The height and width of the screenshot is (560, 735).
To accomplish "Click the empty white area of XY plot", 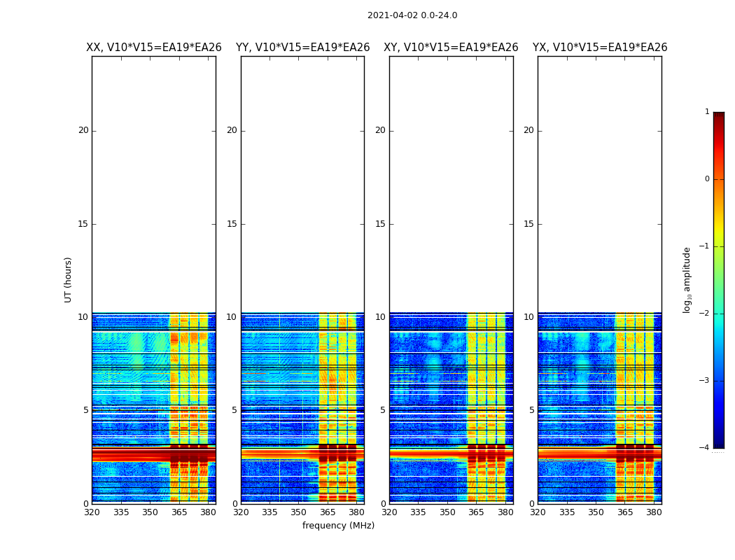I will pyautogui.click(x=451, y=184).
